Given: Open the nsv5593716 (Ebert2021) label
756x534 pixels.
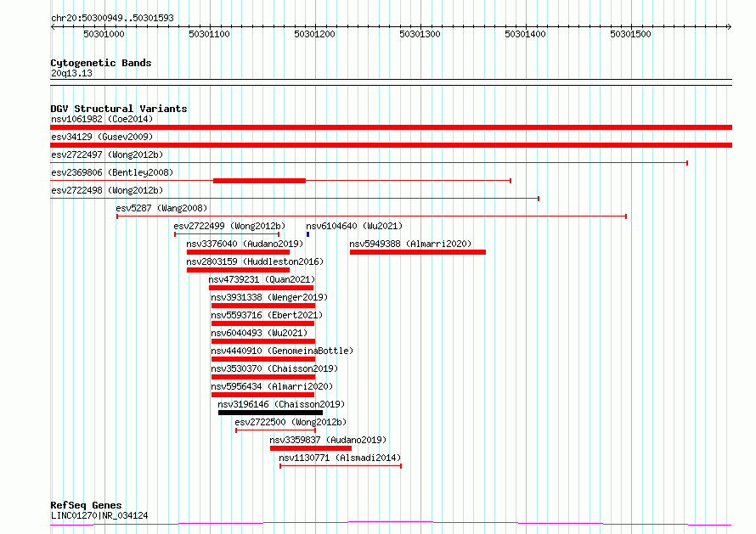Looking at the screenshot, I should (267, 315).
